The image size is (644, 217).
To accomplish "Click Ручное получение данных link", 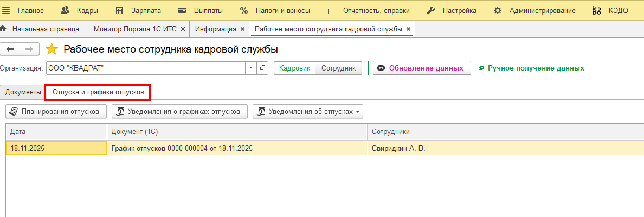I will [x=536, y=68].
